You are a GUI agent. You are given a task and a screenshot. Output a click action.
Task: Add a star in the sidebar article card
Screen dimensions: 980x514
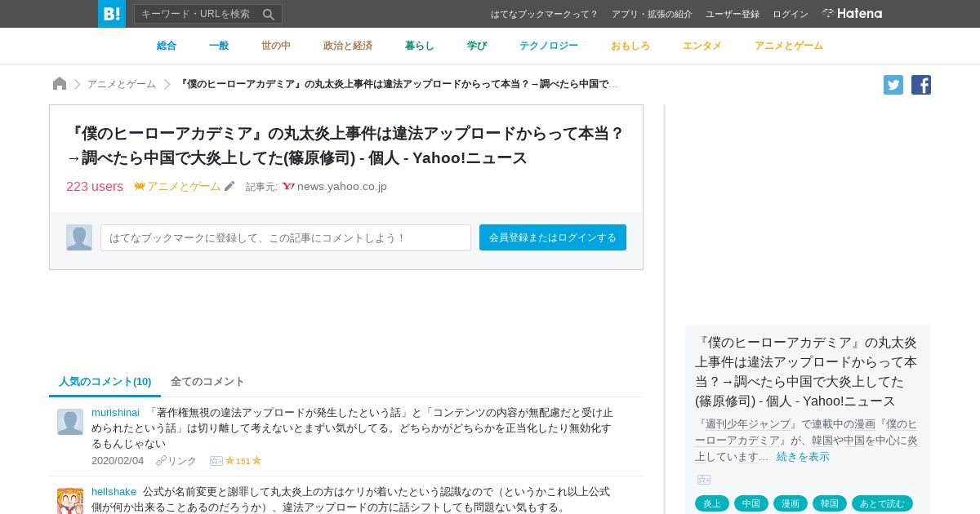coord(704,480)
